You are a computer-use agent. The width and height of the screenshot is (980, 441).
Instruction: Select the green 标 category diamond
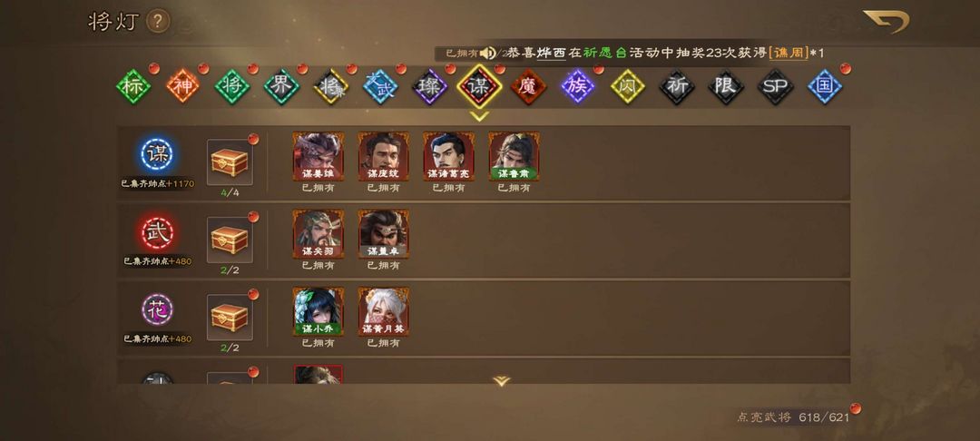click(133, 86)
